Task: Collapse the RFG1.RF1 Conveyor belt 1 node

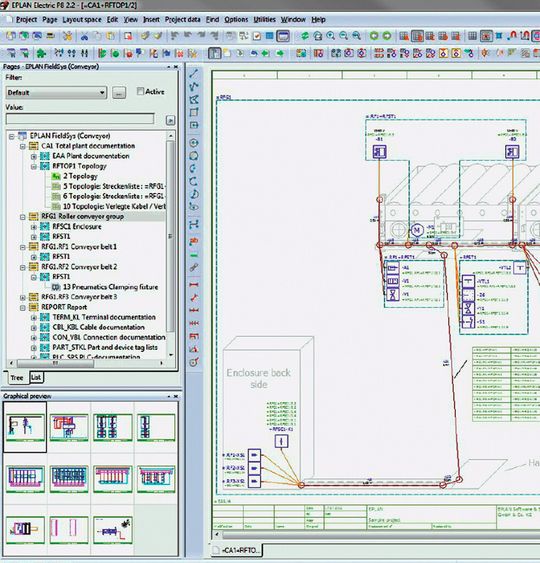Action: coord(23,247)
